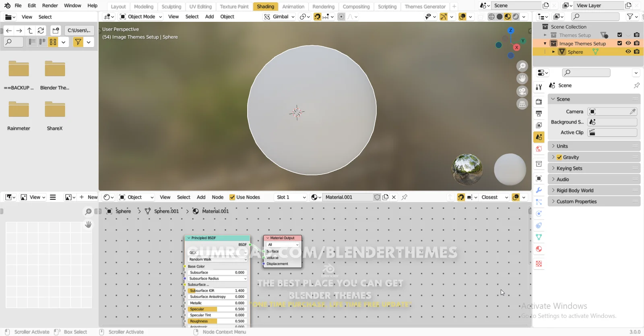Viewport: 644px width, 336px height.
Task: Open the Closest snap dropdown
Action: tap(495, 197)
